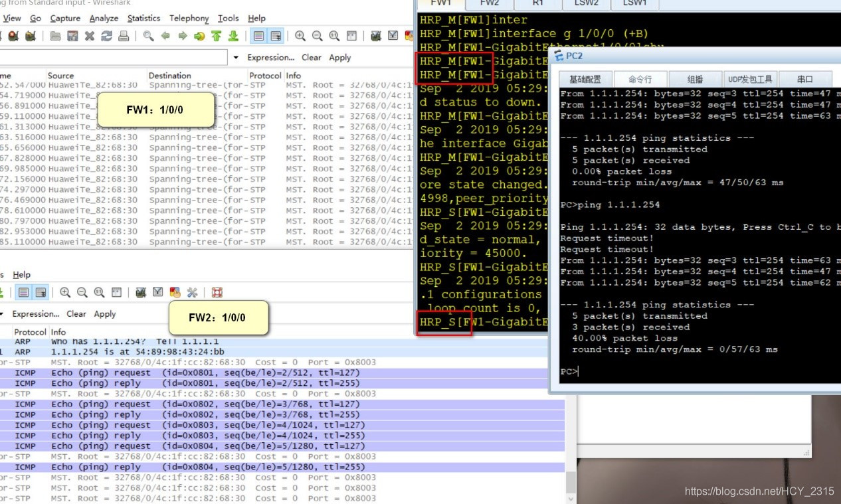Zoom in on the FW2 Wireshark packet text
The height and width of the screenshot is (504, 841).
[x=65, y=292]
